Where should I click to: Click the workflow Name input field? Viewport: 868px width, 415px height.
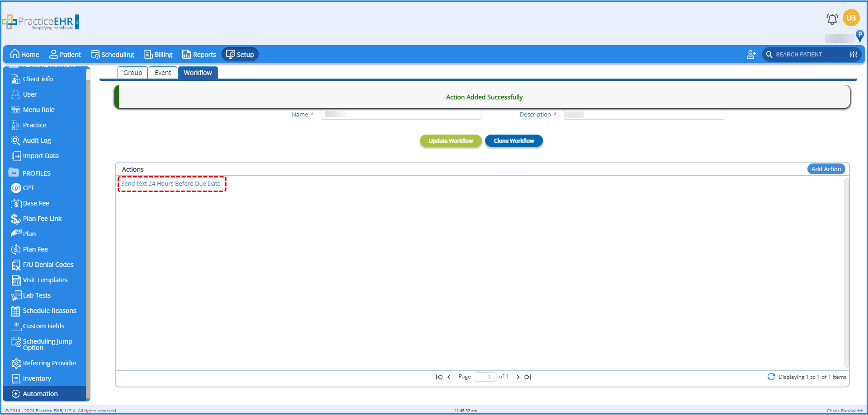pos(401,115)
